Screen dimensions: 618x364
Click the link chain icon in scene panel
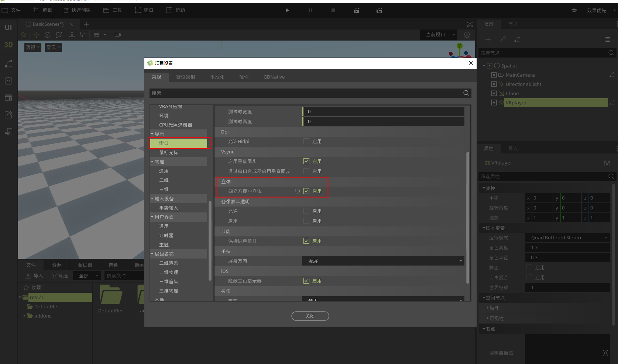(x=503, y=39)
